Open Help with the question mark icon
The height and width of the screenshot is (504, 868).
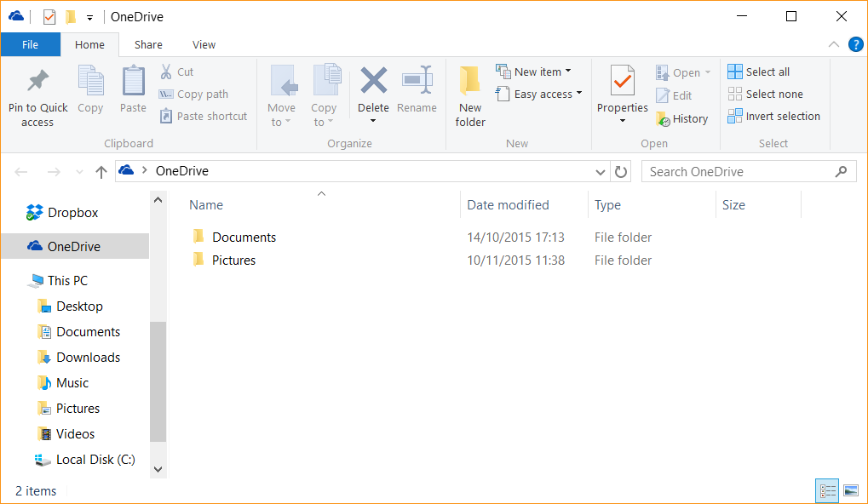click(x=856, y=44)
